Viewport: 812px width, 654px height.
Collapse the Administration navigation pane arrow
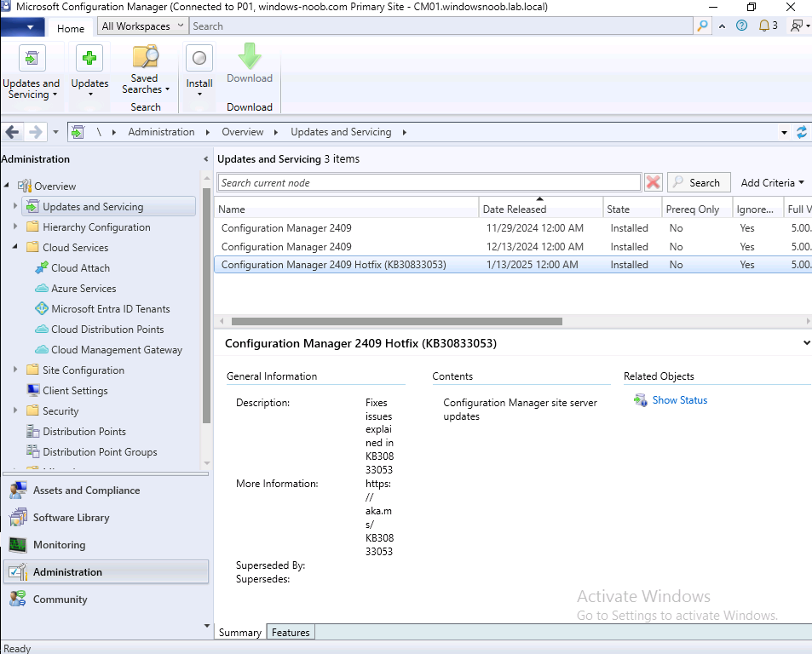(x=205, y=159)
